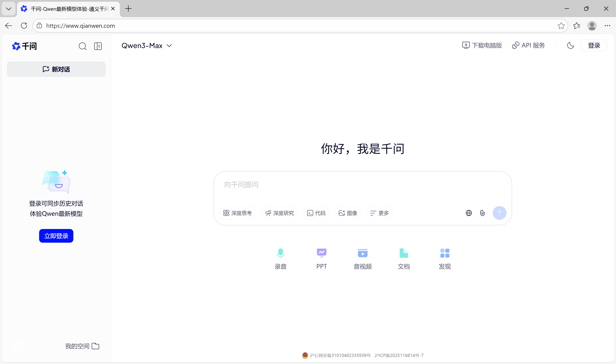
Task: Open the 录音 microphone shortcut
Action: click(x=280, y=259)
